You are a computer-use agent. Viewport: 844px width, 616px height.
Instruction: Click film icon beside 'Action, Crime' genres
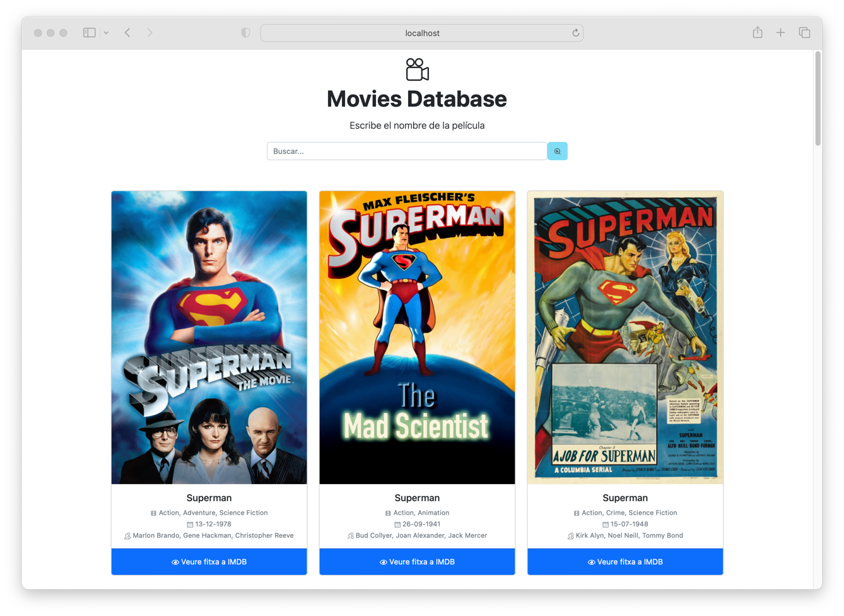[577, 513]
